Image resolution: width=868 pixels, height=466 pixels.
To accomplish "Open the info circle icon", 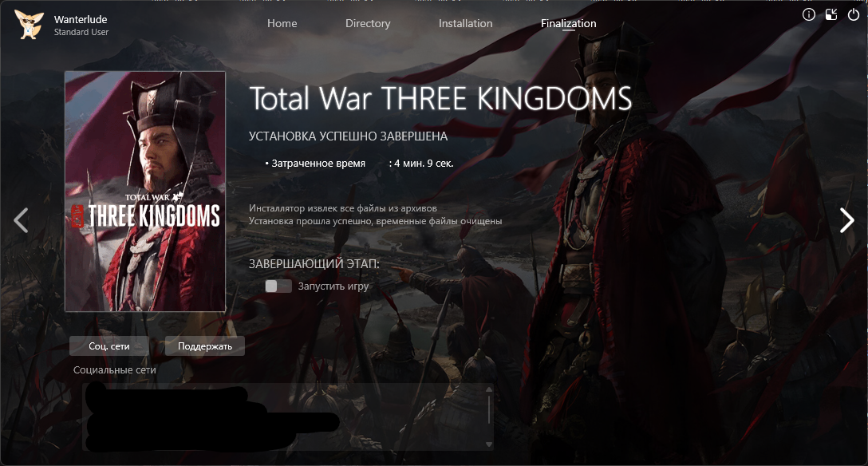I will [x=809, y=15].
